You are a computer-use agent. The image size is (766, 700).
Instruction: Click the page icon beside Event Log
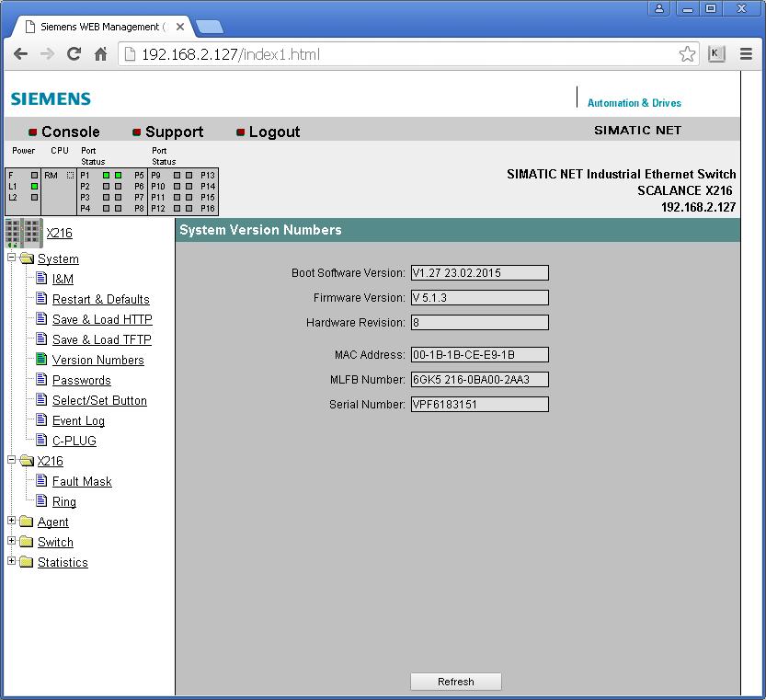(x=41, y=420)
